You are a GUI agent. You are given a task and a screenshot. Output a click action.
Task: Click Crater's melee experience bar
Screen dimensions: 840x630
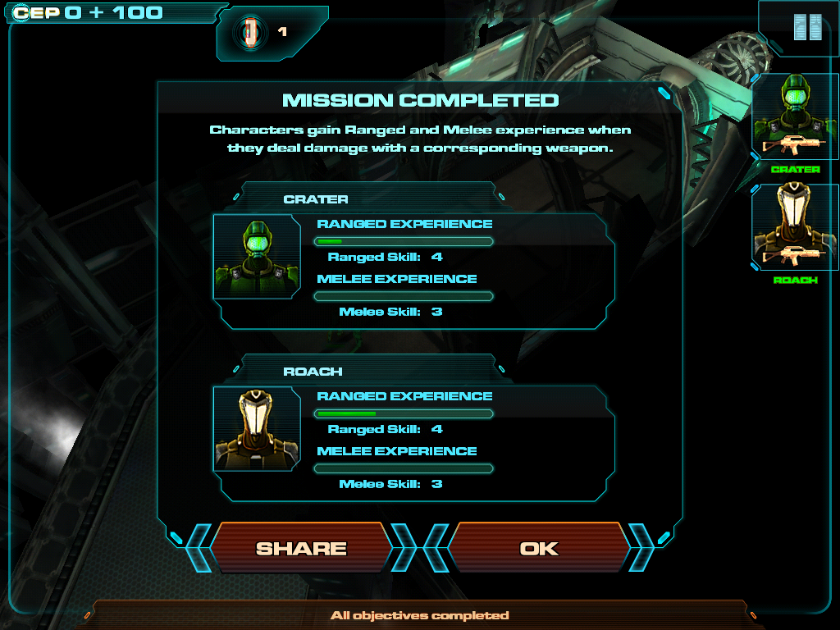[404, 296]
